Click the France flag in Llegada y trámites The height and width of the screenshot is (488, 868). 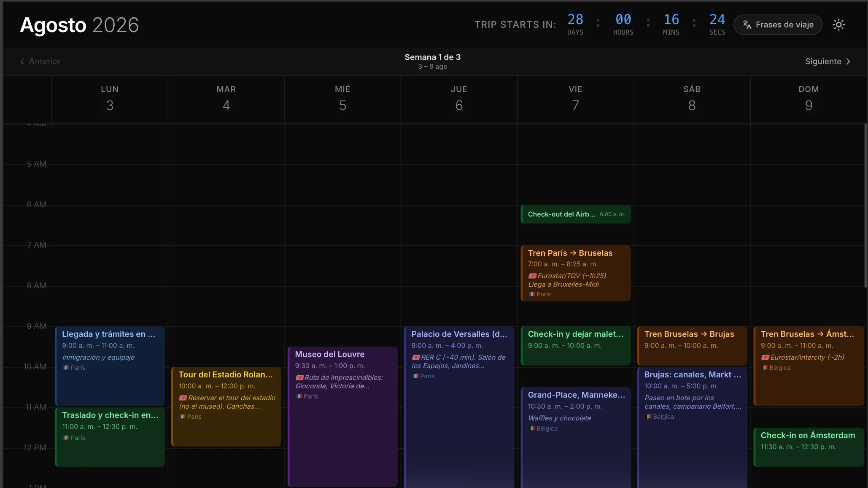point(66,368)
